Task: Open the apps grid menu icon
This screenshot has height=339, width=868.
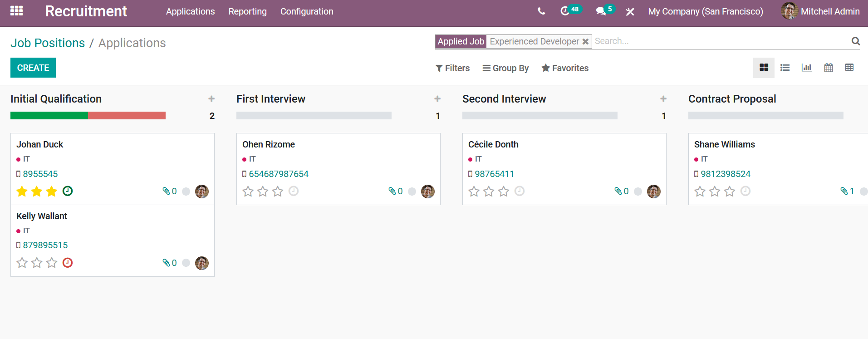Action: [16, 11]
